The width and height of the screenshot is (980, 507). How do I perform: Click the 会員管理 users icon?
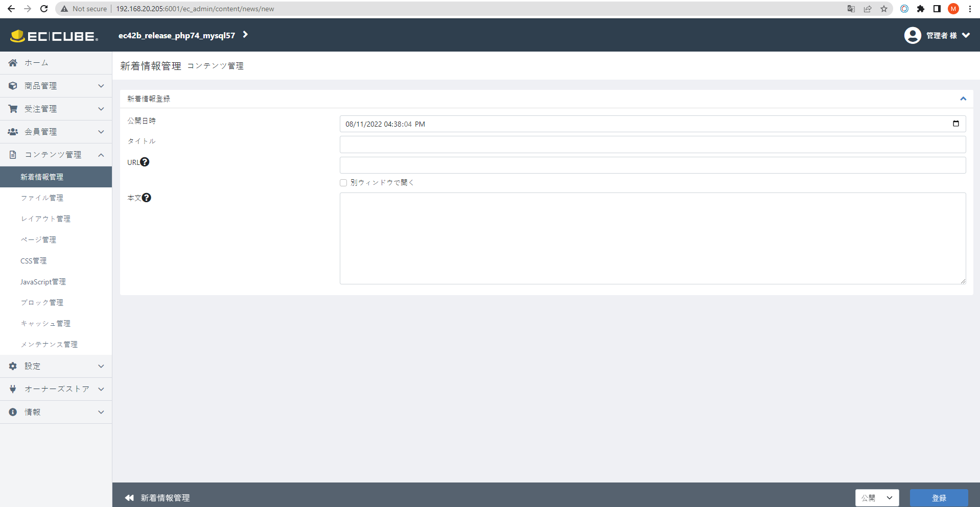click(x=13, y=132)
